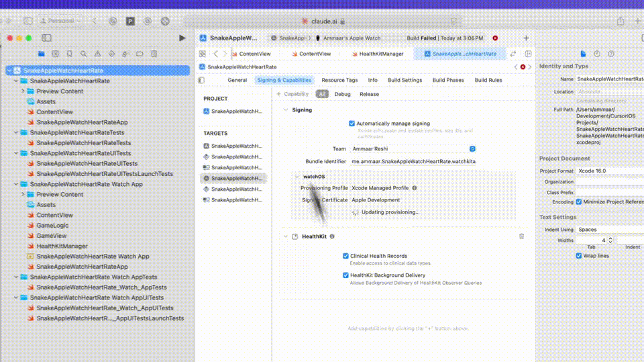
Task: Open the Breakpoint navigator icon
Action: point(140,54)
